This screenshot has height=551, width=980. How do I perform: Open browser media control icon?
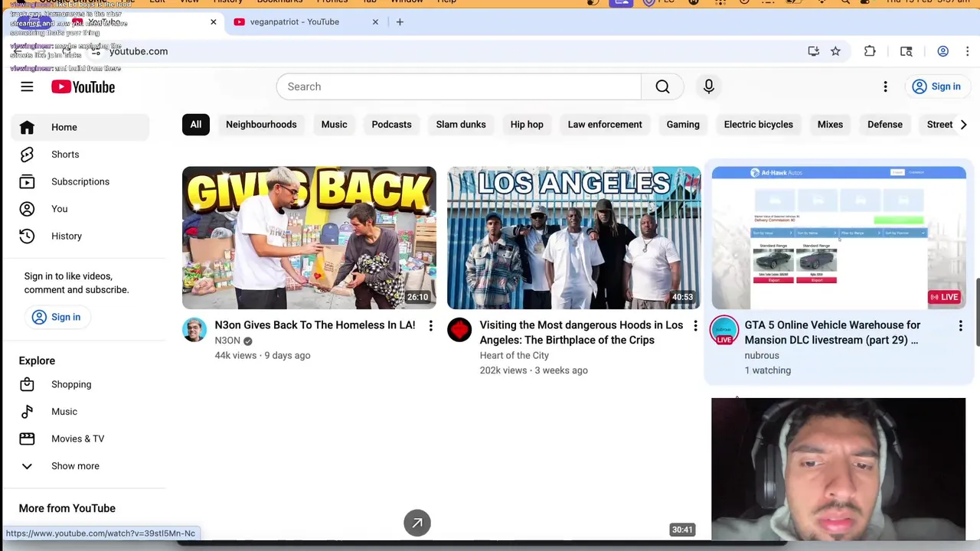click(906, 51)
